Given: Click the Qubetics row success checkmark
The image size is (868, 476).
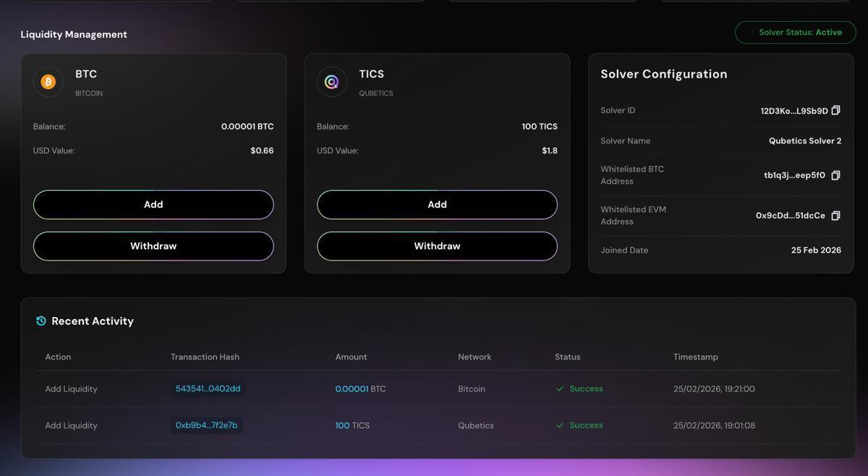Looking at the screenshot, I should coord(560,425).
